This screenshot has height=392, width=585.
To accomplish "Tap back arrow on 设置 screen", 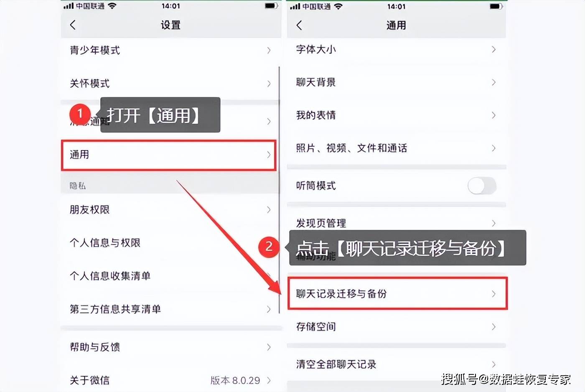I will pos(73,25).
